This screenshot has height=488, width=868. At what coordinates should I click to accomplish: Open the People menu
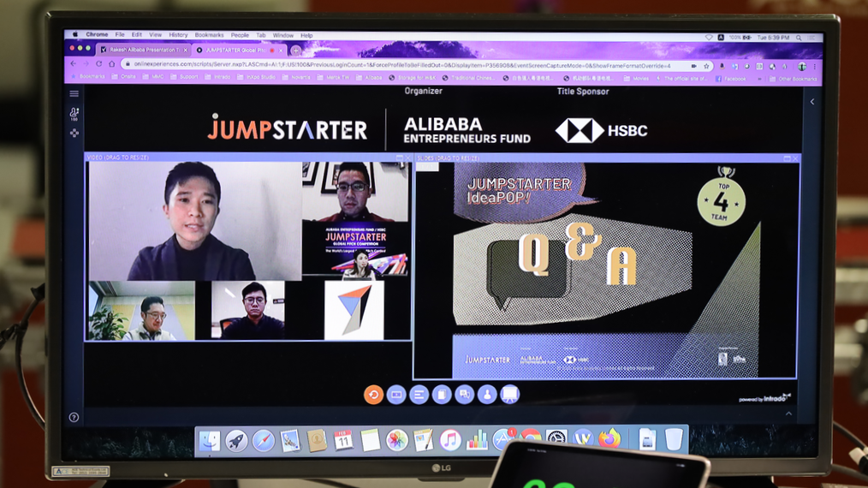tap(240, 35)
